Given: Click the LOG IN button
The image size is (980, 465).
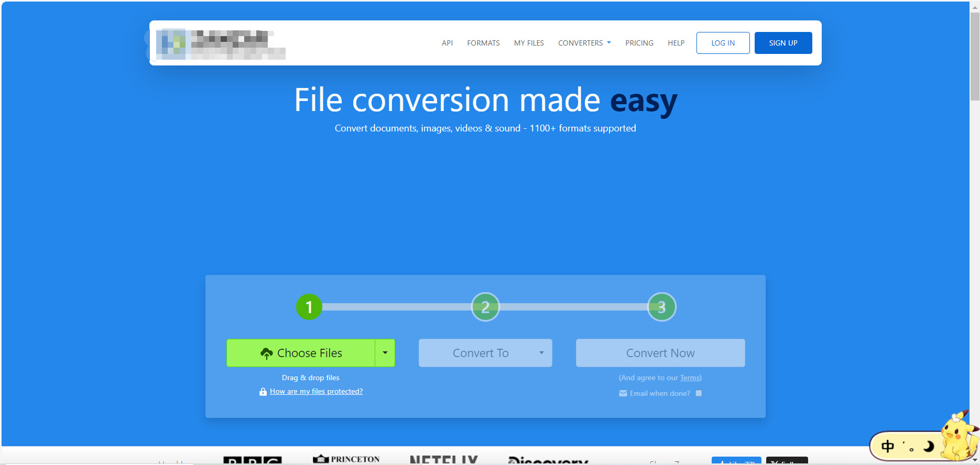Looking at the screenshot, I should pyautogui.click(x=723, y=43).
